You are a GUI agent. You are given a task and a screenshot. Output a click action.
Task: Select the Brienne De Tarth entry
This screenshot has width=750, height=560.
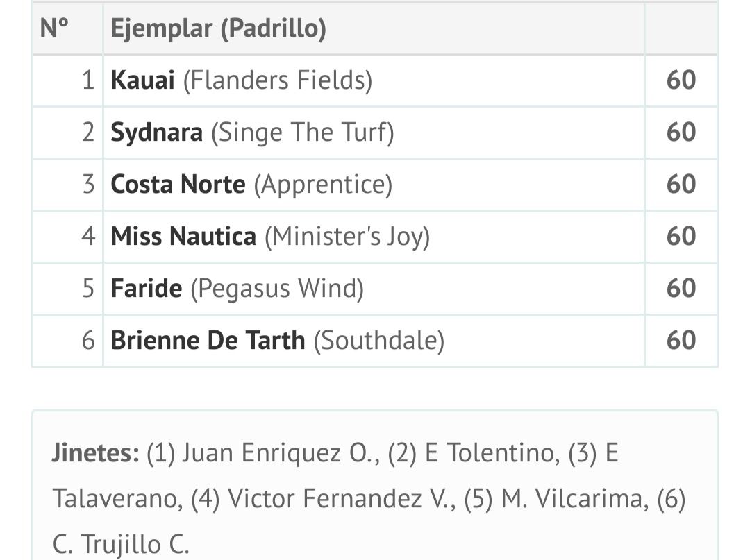pyautogui.click(x=208, y=341)
